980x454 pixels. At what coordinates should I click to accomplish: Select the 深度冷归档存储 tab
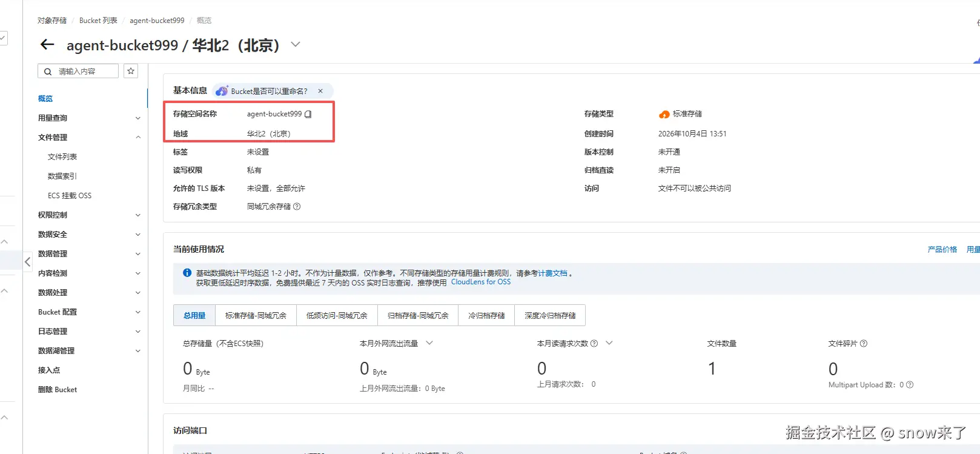click(550, 315)
